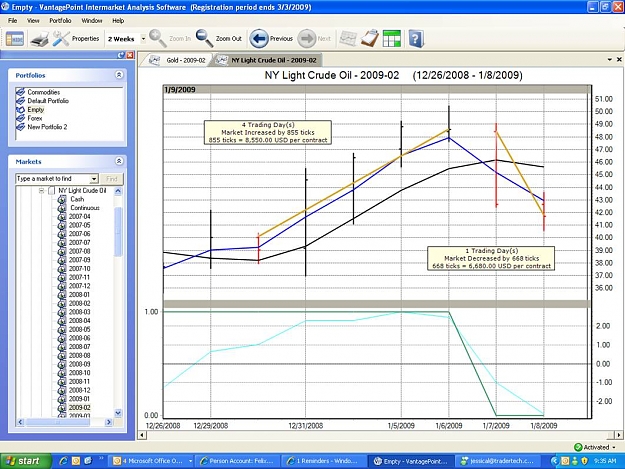The image size is (625, 469).
Task: Click the Forex portfolio icon
Action: (20, 118)
